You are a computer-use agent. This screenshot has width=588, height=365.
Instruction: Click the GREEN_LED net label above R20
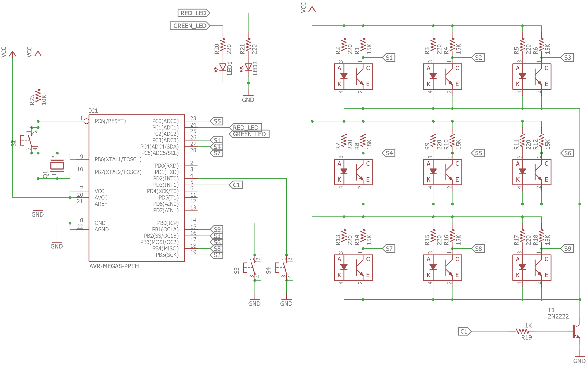tap(190, 26)
